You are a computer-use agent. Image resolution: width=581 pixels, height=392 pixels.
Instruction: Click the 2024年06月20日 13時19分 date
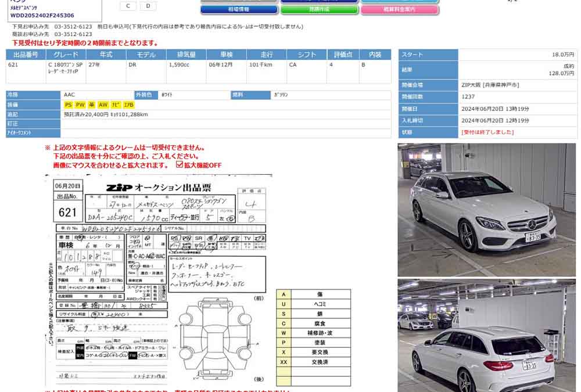click(x=495, y=109)
